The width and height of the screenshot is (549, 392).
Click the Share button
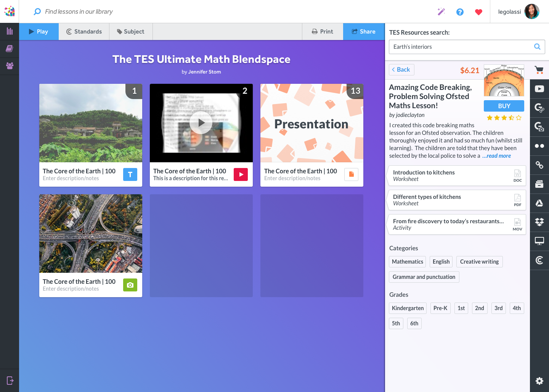364,32
